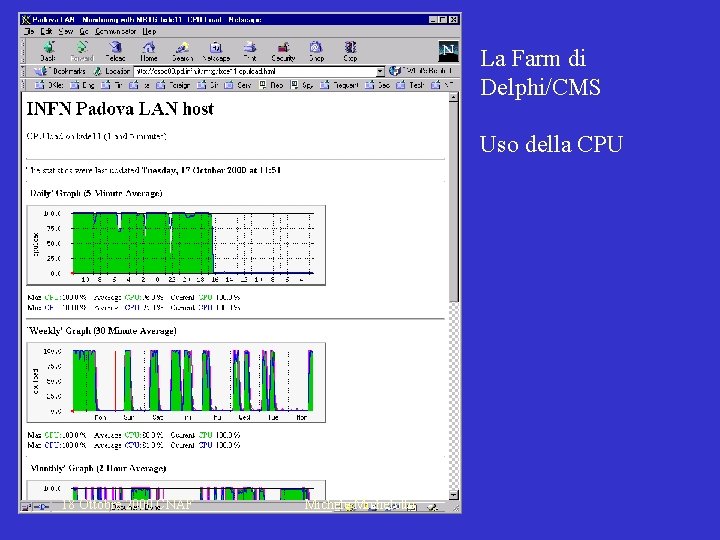Open the Edit menu
The image size is (720, 540).
46,31
